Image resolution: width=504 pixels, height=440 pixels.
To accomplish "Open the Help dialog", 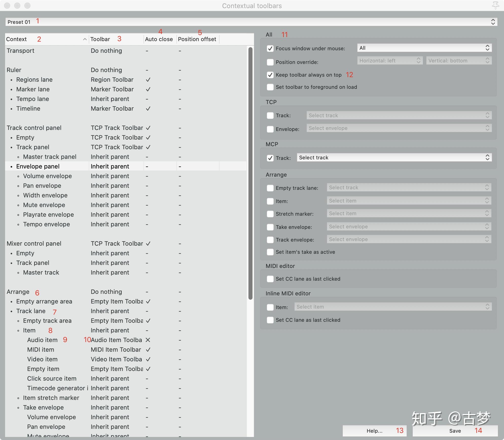I will click(374, 431).
